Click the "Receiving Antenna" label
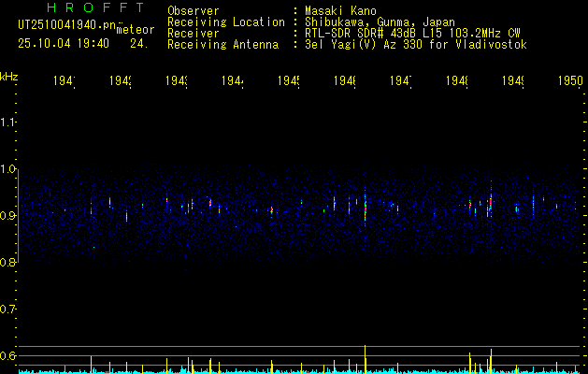 pyautogui.click(x=223, y=45)
